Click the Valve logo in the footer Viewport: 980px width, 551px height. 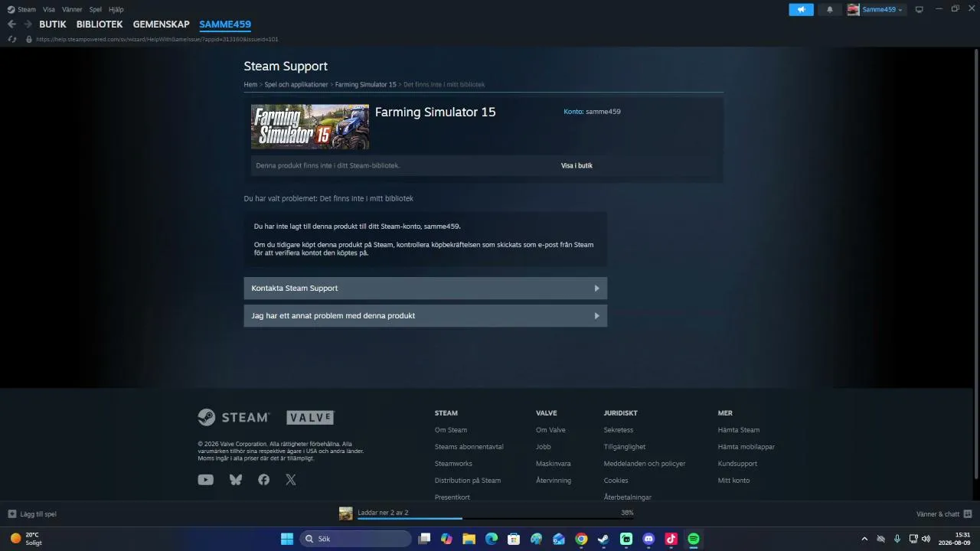tap(310, 417)
